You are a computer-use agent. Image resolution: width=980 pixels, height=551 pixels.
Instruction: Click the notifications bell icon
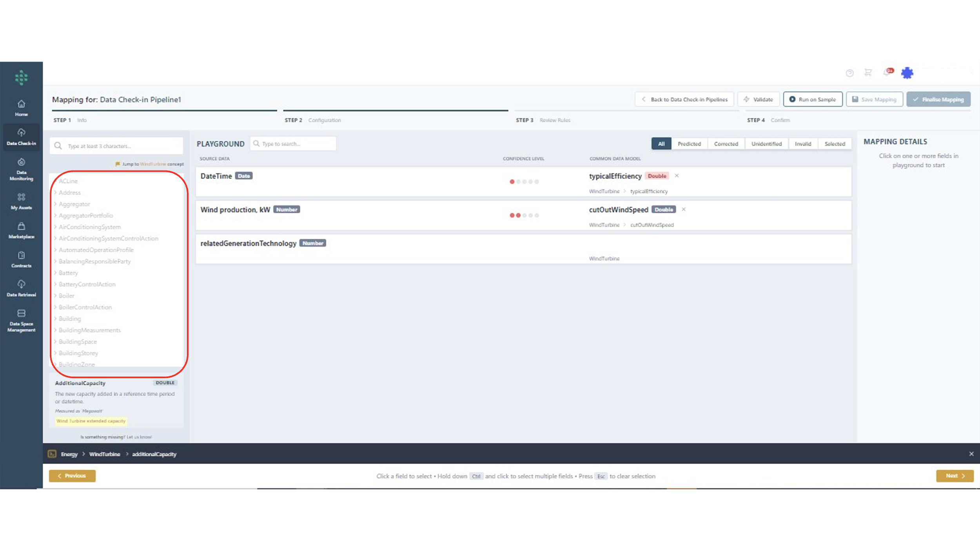[x=887, y=72]
